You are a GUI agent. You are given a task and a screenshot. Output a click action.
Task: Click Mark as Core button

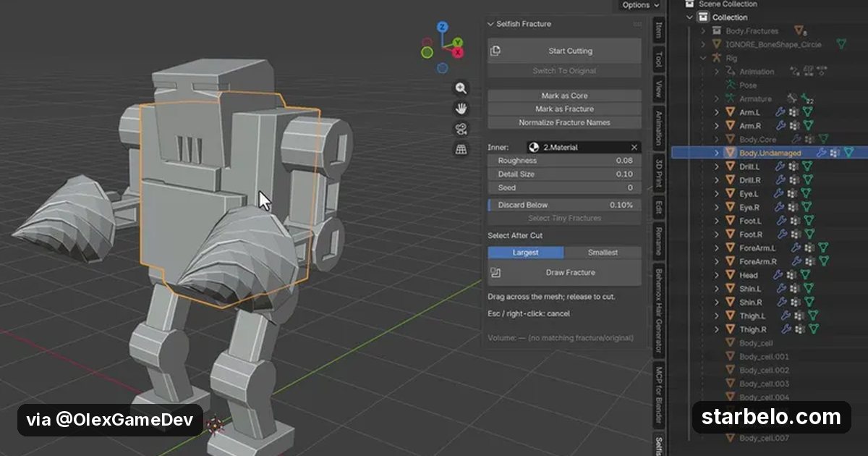[564, 96]
